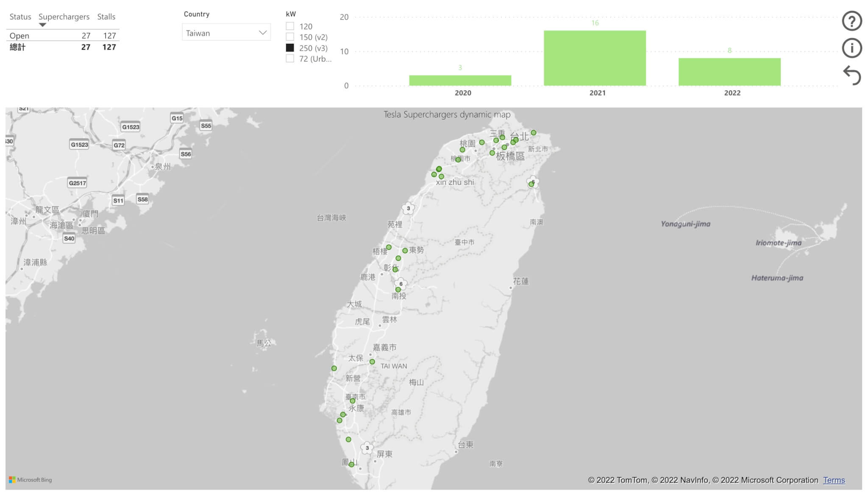Viewport: 868px width, 492px height.
Task: Click the supercharger dot at 桃園市
Action: coord(458,160)
